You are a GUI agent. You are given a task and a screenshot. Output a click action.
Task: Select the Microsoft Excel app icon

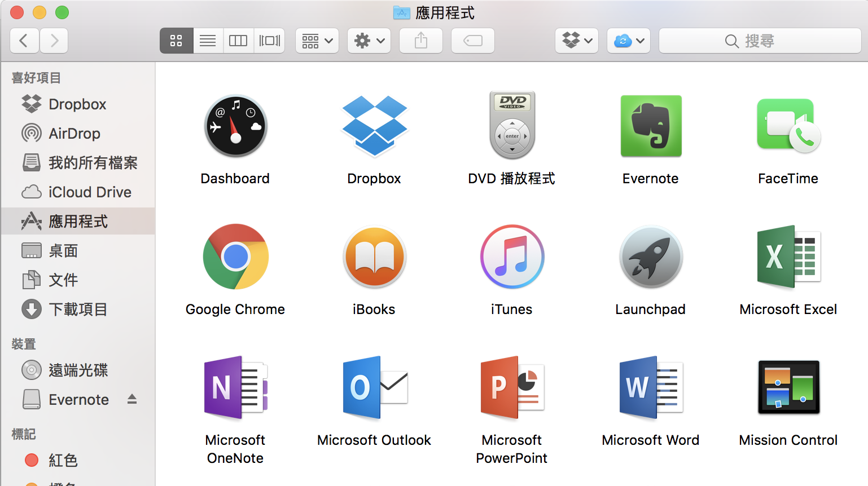point(788,257)
